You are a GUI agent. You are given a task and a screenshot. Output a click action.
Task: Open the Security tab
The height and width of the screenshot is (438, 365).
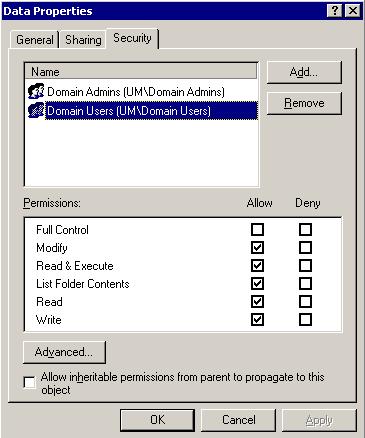pos(132,38)
